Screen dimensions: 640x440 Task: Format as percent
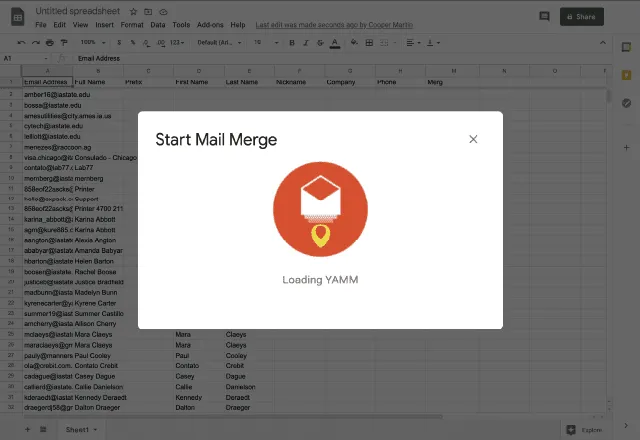pos(133,42)
